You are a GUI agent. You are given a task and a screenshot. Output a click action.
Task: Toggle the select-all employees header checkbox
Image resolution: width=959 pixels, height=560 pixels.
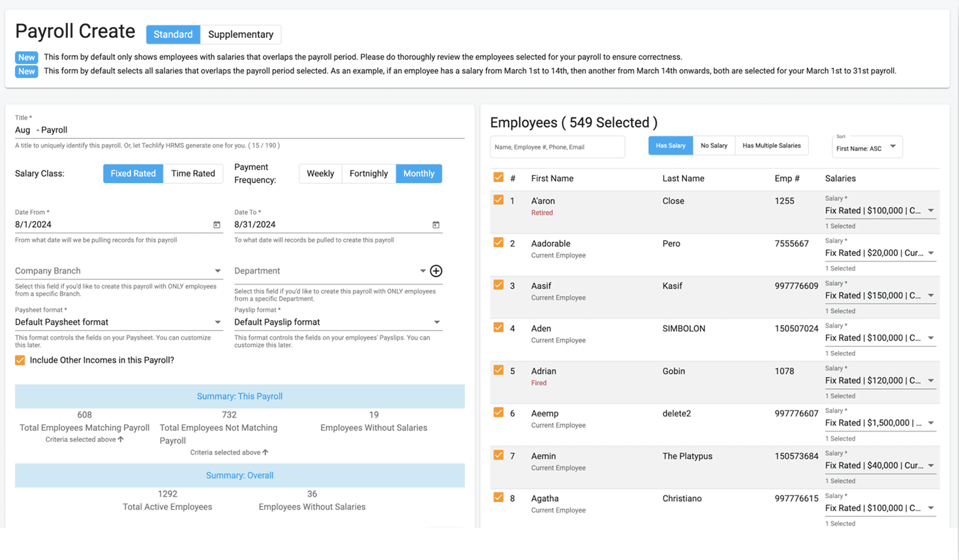(498, 178)
